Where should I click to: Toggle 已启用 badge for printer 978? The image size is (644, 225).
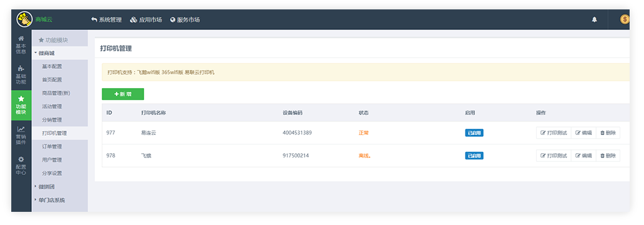(x=474, y=156)
